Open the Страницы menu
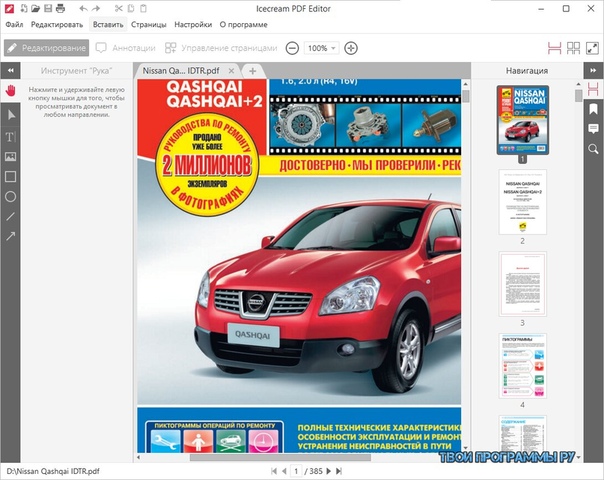Viewport: 604px width, 480px height. 149,25
